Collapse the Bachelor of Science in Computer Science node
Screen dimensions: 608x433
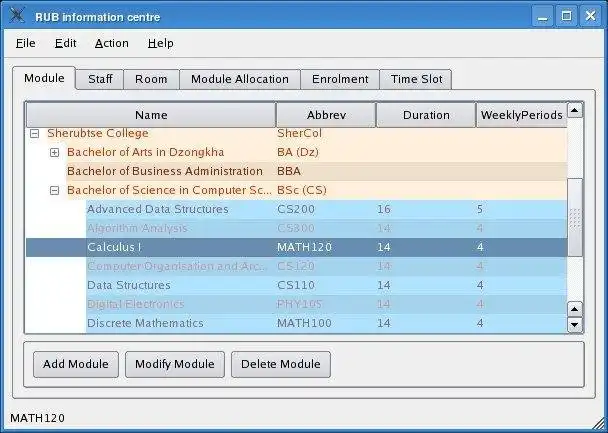click(55, 191)
